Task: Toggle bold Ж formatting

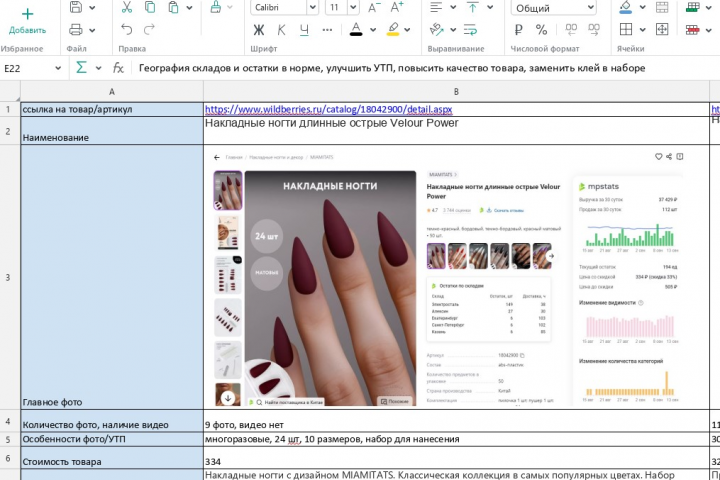Action: click(259, 30)
